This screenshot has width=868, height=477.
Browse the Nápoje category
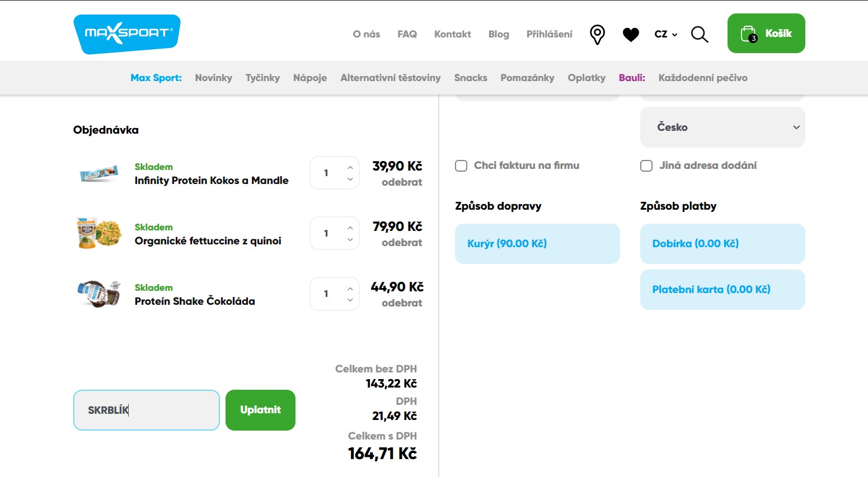click(x=310, y=78)
